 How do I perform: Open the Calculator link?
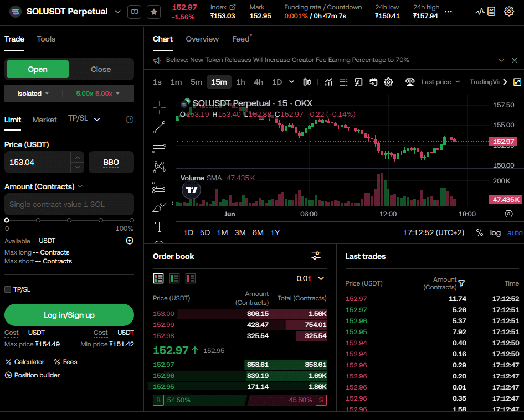(25, 362)
